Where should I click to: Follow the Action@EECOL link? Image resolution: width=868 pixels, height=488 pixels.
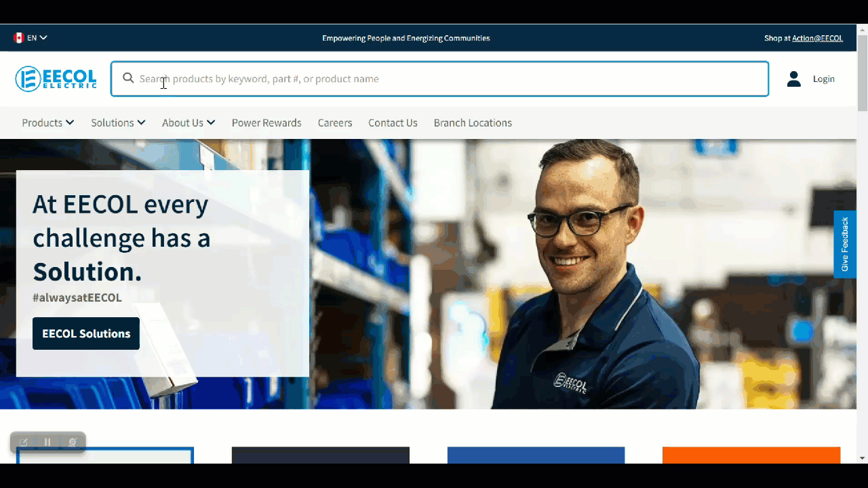click(817, 38)
